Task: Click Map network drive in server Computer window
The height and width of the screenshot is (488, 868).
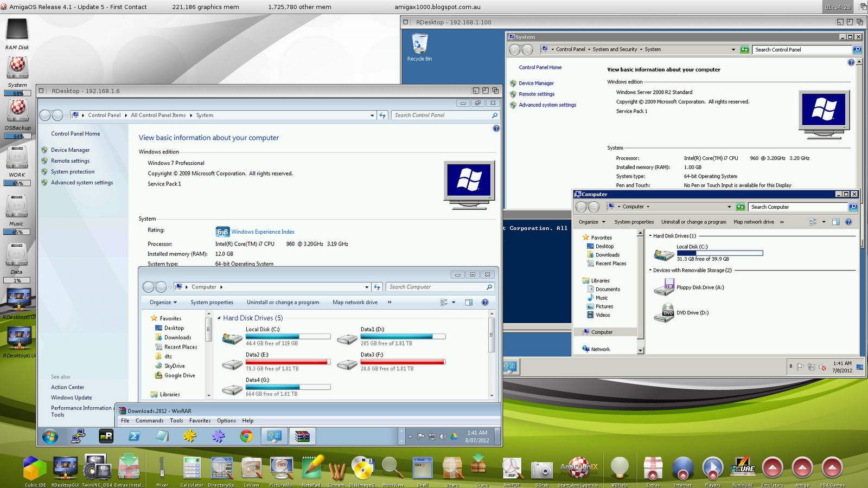Action: (754, 222)
